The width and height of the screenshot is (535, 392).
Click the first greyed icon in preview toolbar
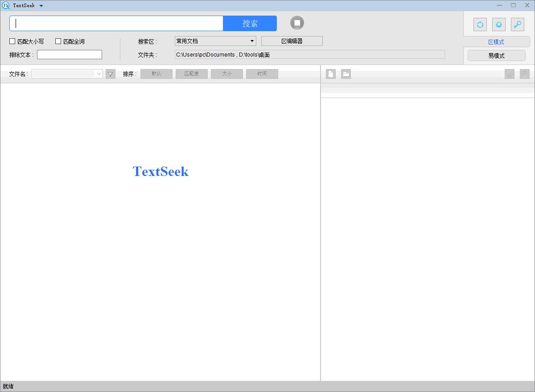tap(510, 74)
